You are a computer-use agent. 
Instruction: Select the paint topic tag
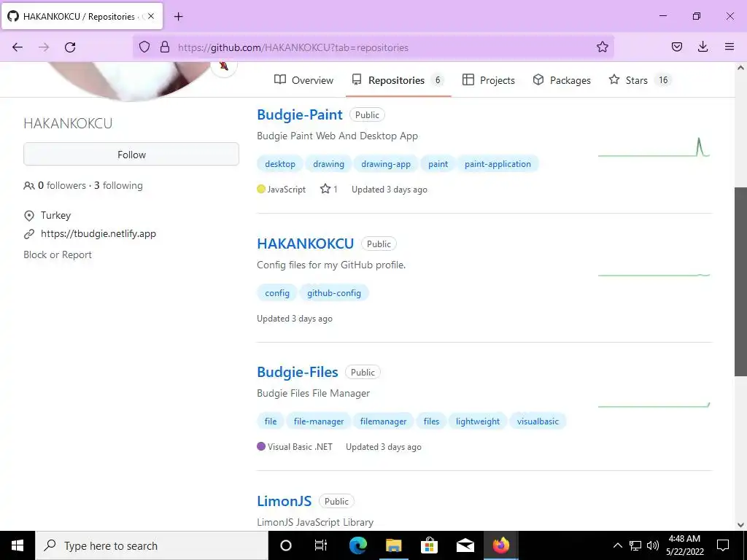point(438,164)
